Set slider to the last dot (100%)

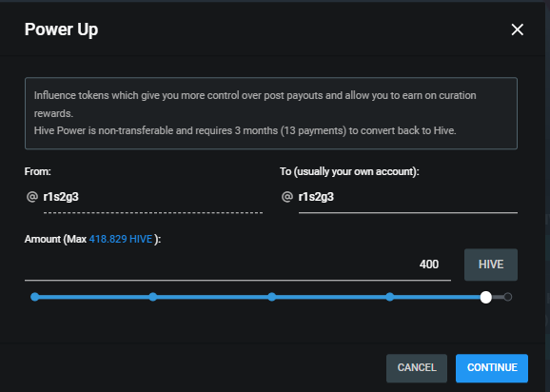point(507,297)
